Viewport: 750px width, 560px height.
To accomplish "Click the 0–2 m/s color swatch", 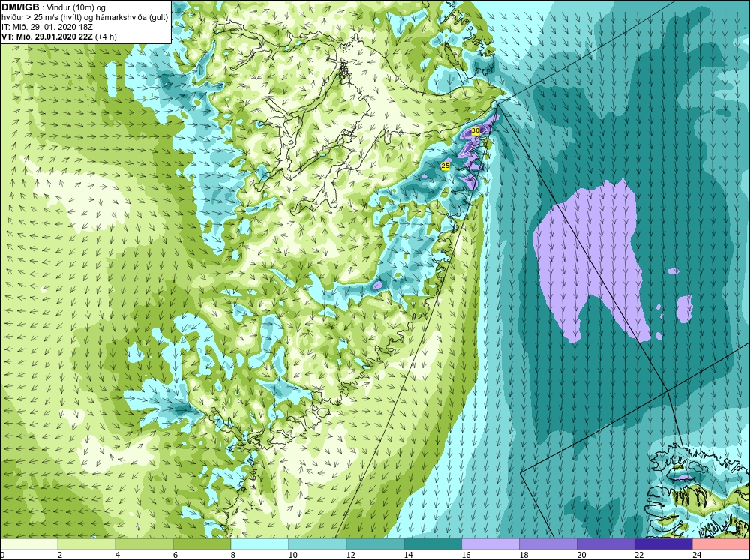I will (28, 544).
